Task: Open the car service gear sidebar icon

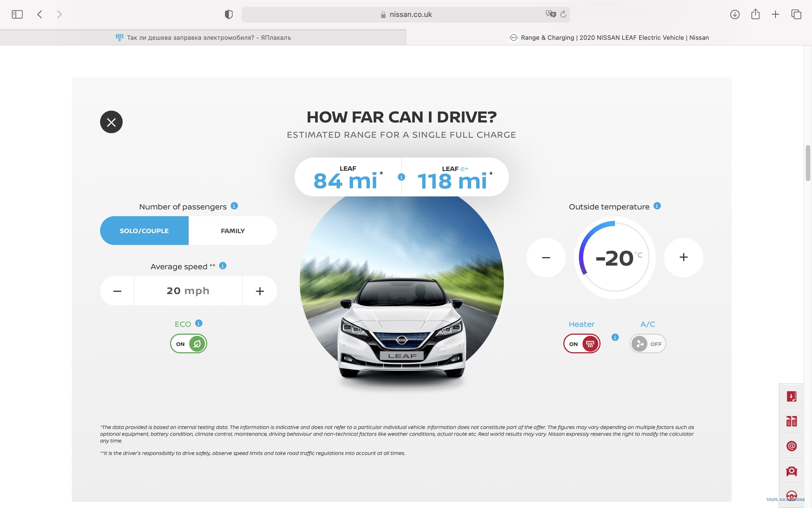Action: (x=791, y=471)
